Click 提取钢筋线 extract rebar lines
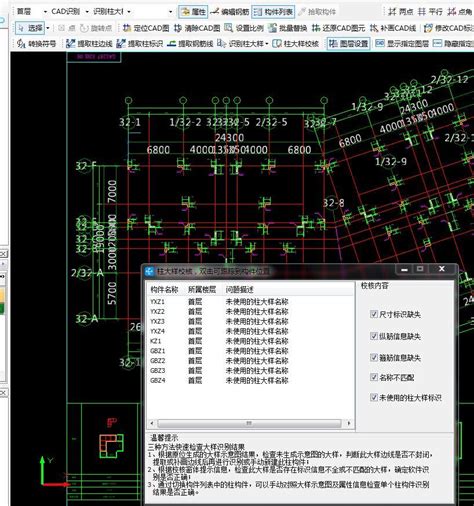 (190, 44)
